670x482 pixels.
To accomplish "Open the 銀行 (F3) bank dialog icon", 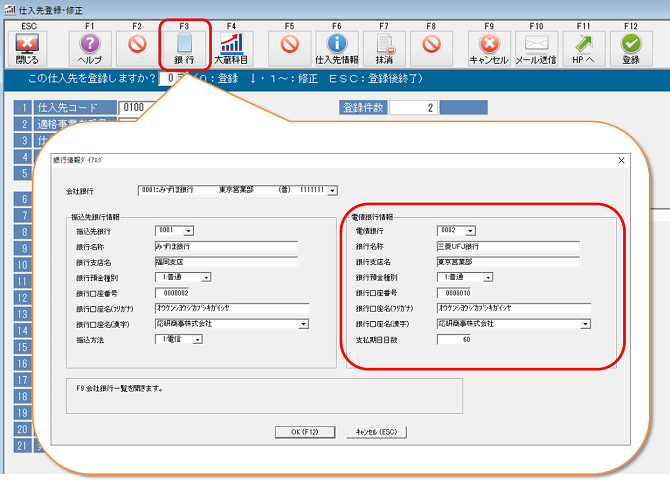I will tap(183, 44).
